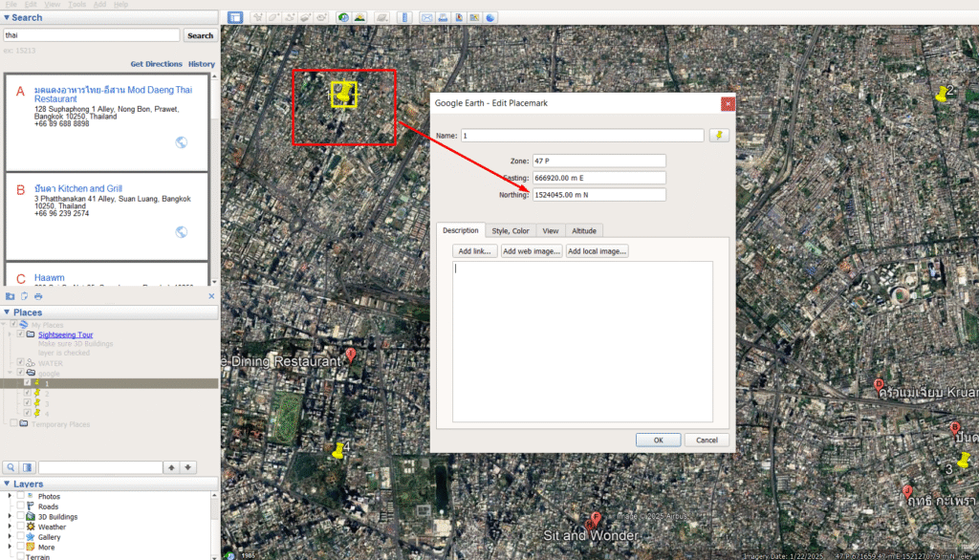The height and width of the screenshot is (560, 979).
Task: Clear search results with the blue X
Action: tap(211, 296)
